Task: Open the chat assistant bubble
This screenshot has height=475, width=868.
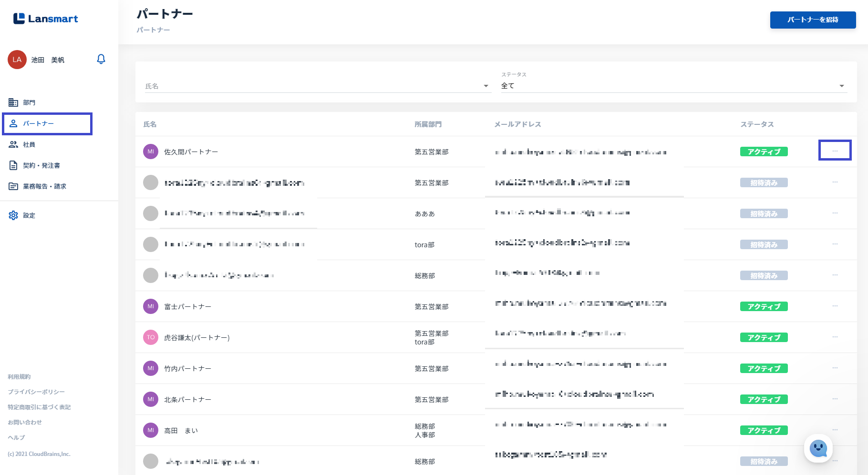Action: tap(818, 448)
